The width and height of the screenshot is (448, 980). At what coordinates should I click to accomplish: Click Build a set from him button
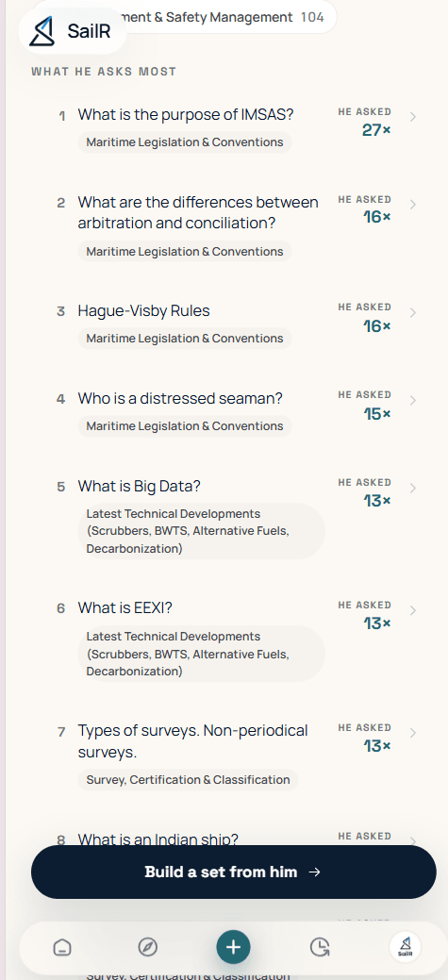[x=234, y=872]
